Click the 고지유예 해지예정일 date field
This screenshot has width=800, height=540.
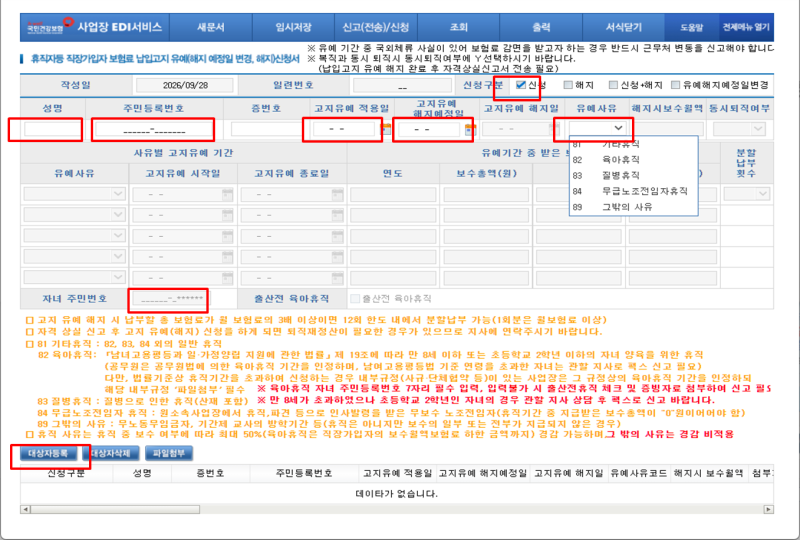429,129
